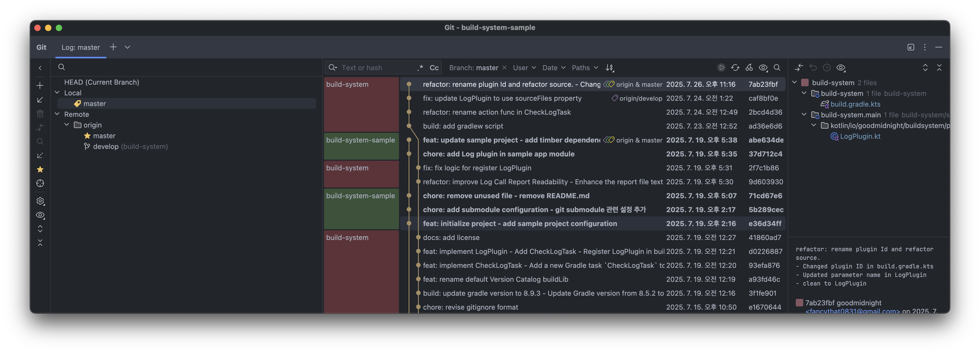The image size is (980, 353).
Task: Click the build-system root color swatch in details
Action: point(805,82)
